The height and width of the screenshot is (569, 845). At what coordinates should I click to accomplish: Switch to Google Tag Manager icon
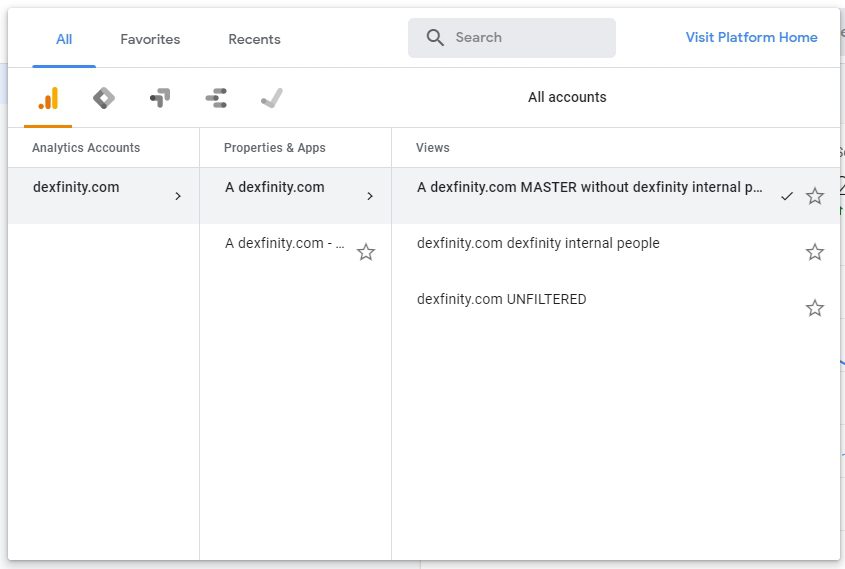click(104, 98)
